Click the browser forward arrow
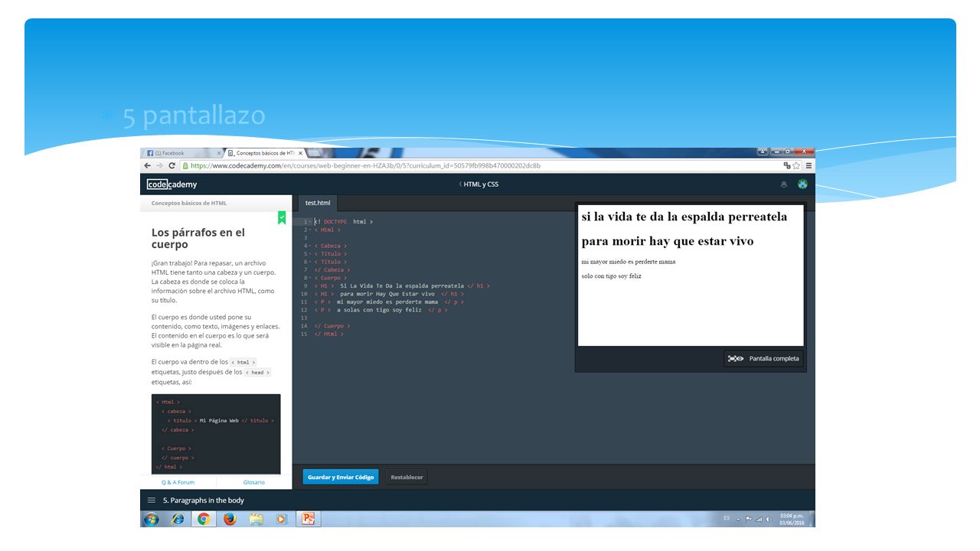 pos(159,165)
